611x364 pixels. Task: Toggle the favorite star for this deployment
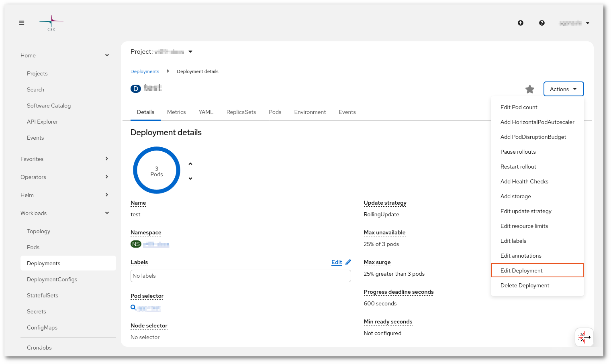530,89
